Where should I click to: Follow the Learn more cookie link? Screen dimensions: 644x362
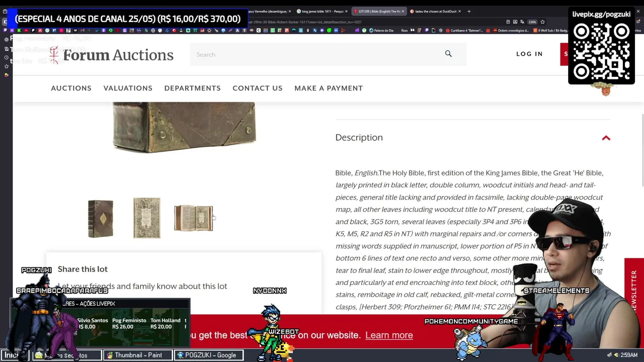(x=389, y=335)
